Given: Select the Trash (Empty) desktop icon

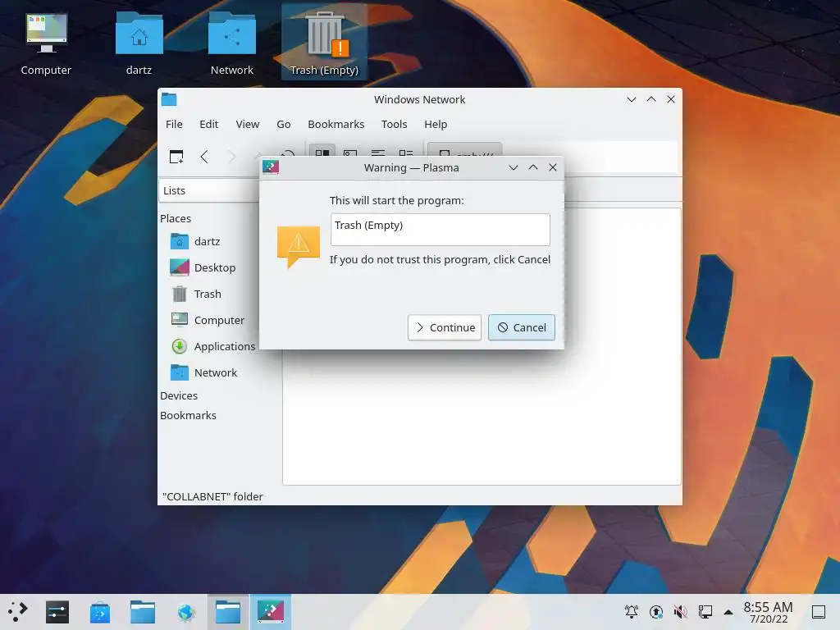Looking at the screenshot, I should (x=324, y=44).
